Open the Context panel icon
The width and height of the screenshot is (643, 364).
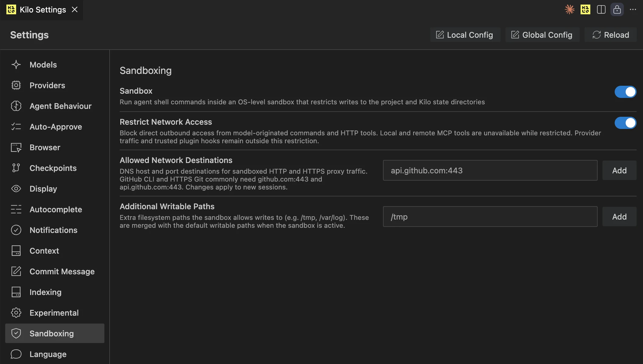16,251
